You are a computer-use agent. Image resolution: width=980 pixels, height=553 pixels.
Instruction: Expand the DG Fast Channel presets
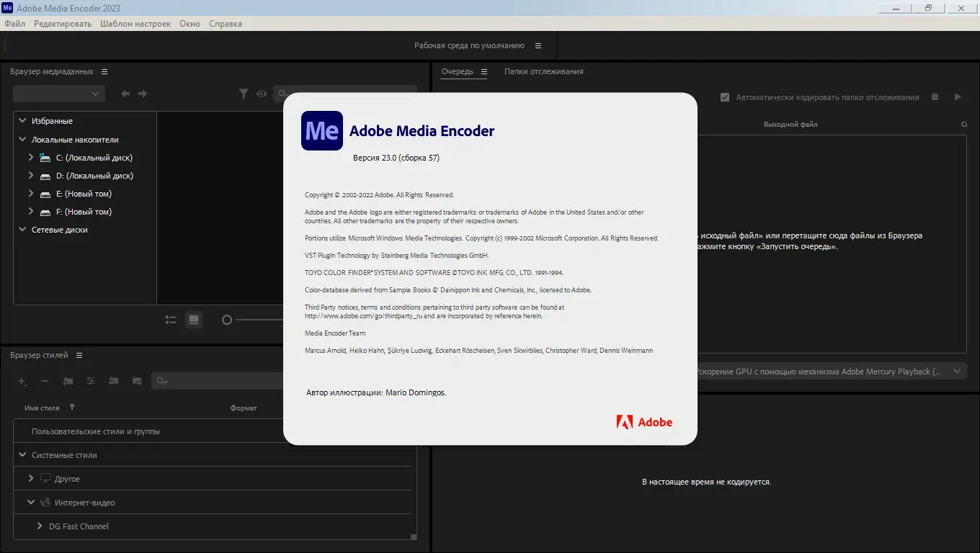pyautogui.click(x=40, y=526)
